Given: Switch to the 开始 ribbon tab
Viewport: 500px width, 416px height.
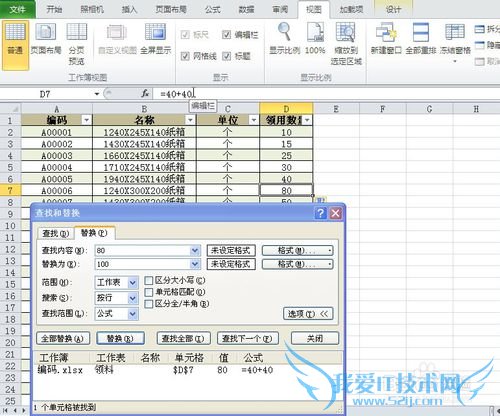Looking at the screenshot, I should click(x=54, y=9).
